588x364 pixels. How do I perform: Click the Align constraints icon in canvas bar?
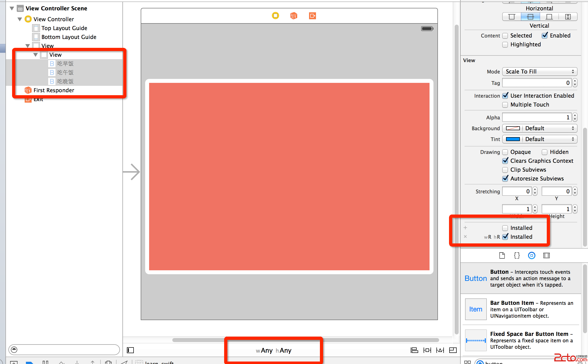414,350
